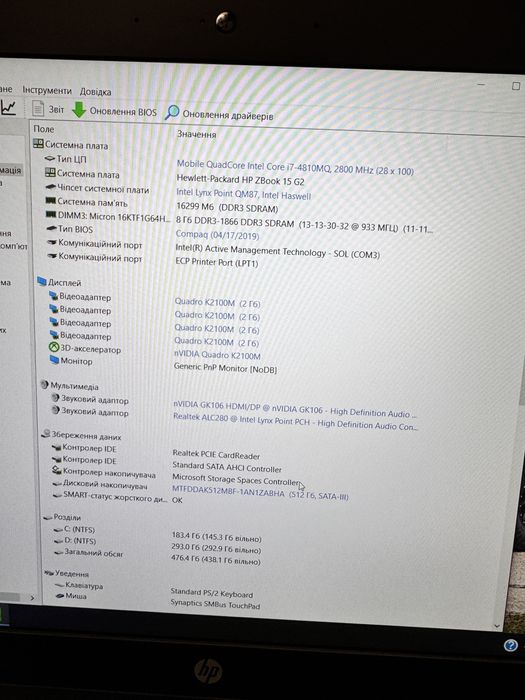The width and height of the screenshot is (525, 700).
Task: Click the Загальний обсяг row
Action: (88, 553)
